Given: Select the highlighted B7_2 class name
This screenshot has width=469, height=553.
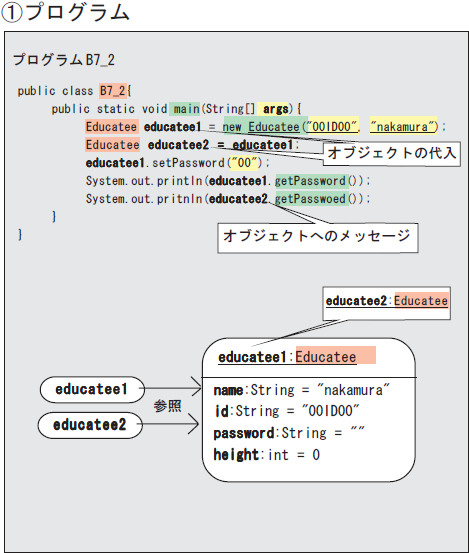Looking at the screenshot, I should (112, 91).
